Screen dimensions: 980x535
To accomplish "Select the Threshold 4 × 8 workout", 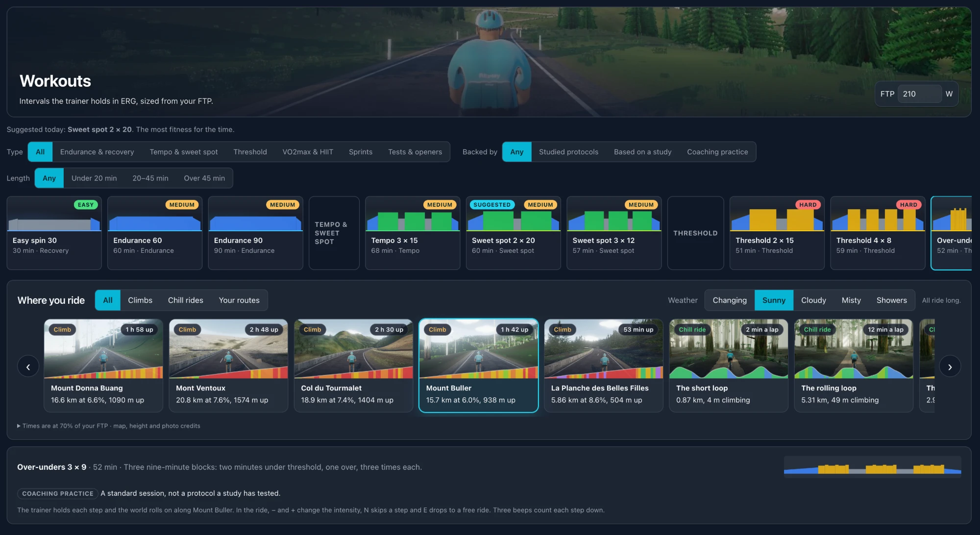I will point(878,233).
